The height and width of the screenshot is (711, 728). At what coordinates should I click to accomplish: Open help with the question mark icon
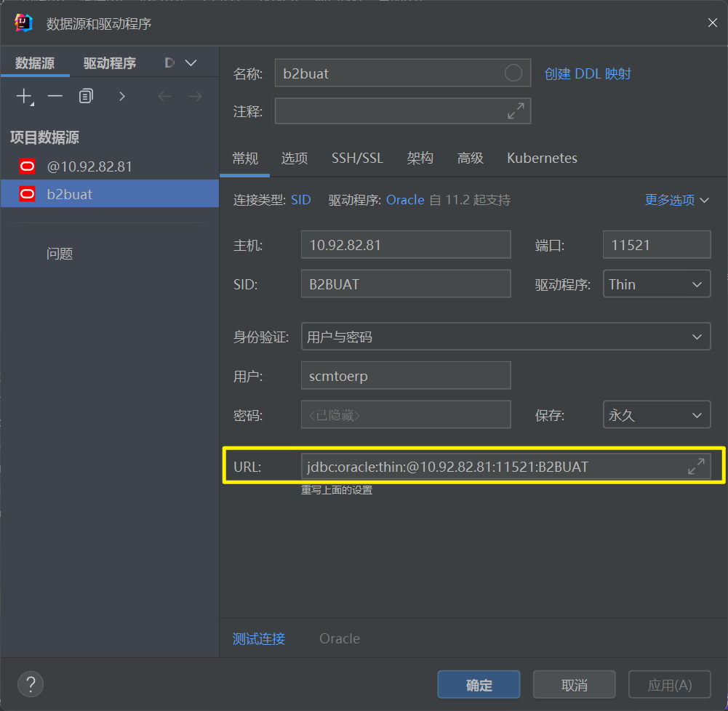tap(31, 684)
